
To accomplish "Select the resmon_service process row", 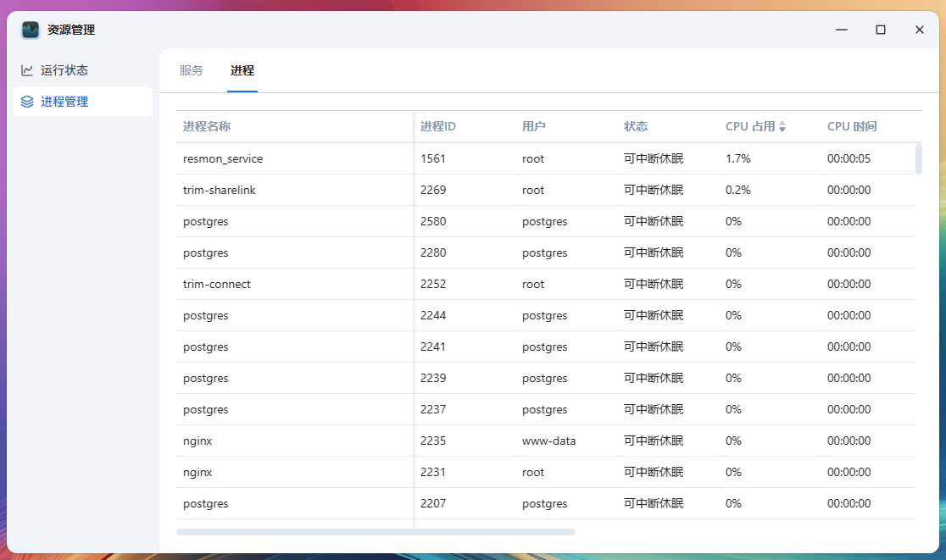I will coord(223,158).
